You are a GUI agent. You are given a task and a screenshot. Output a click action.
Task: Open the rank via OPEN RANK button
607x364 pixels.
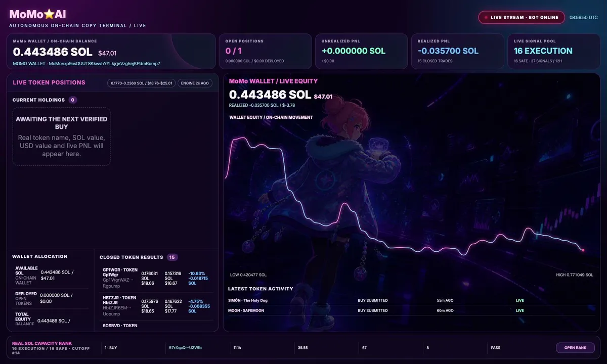pos(575,348)
